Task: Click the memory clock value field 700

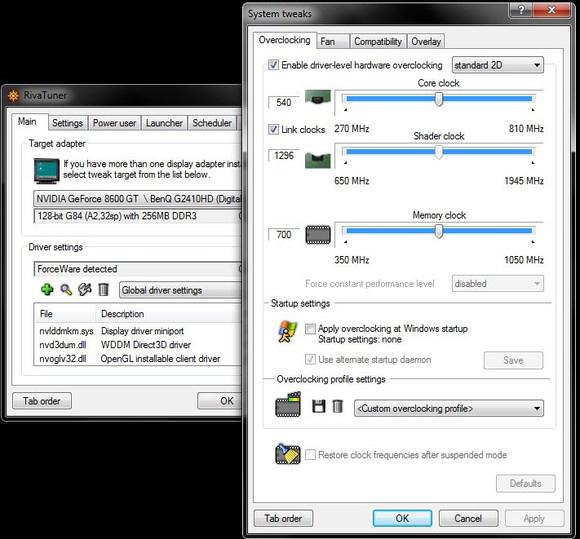Action: [284, 235]
